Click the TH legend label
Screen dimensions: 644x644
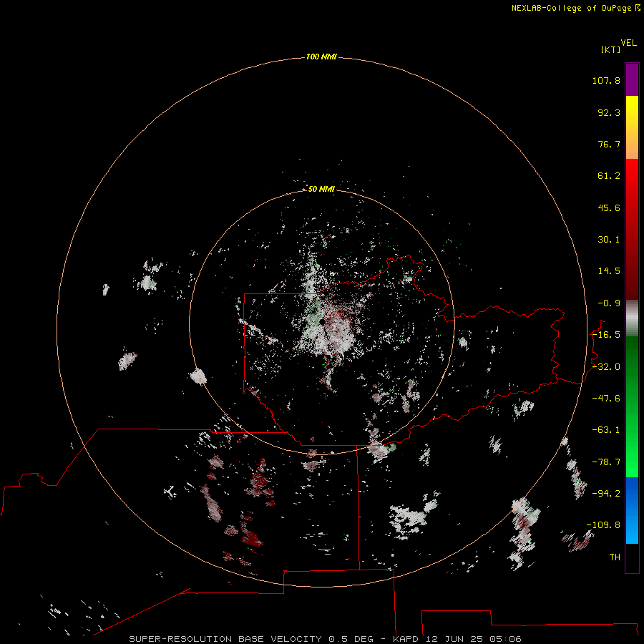coord(615,557)
